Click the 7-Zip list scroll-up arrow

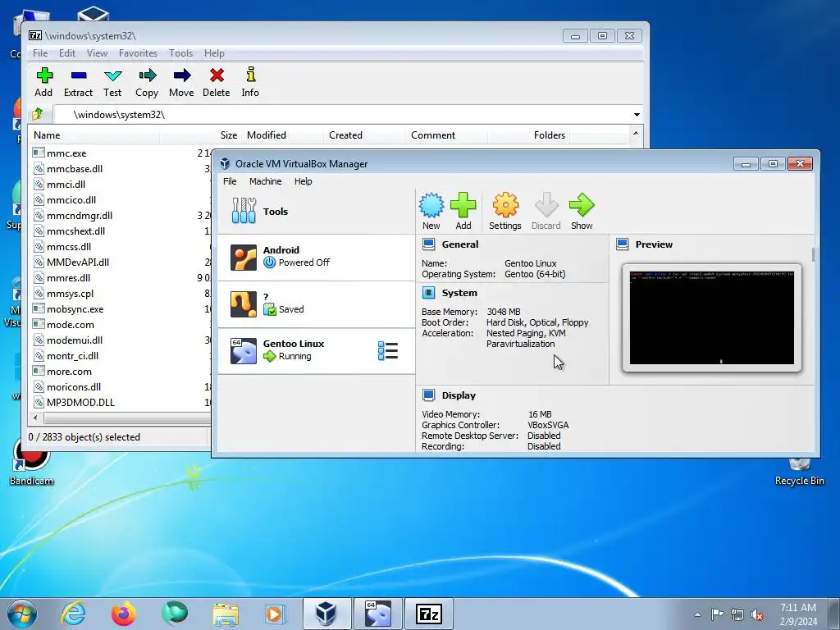636,134
